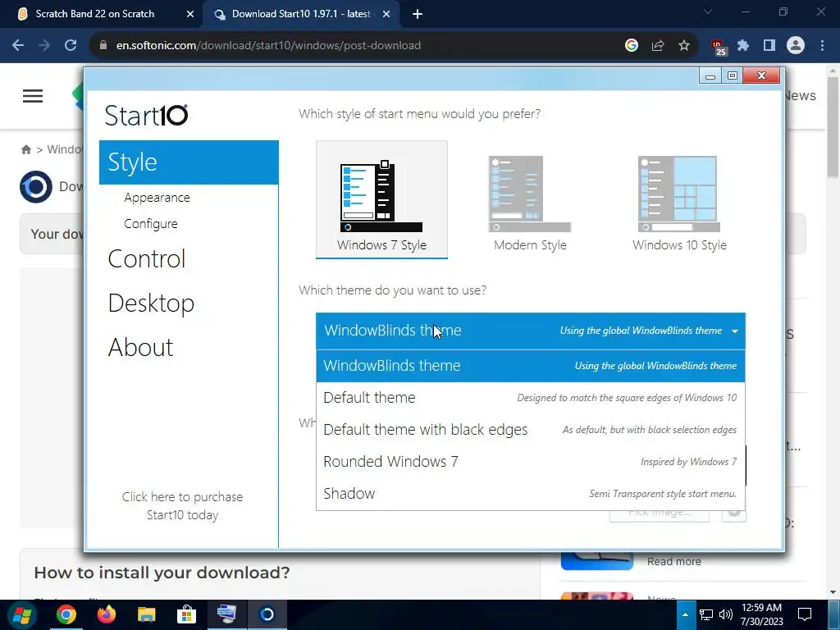Launch Chrome from the taskbar
The width and height of the screenshot is (840, 630).
tap(66, 615)
